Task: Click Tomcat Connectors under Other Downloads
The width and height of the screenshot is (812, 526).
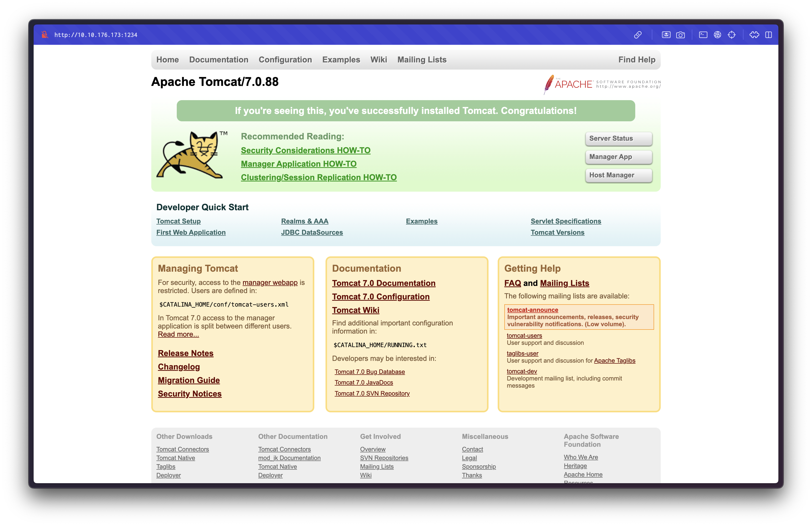Action: pos(183,450)
